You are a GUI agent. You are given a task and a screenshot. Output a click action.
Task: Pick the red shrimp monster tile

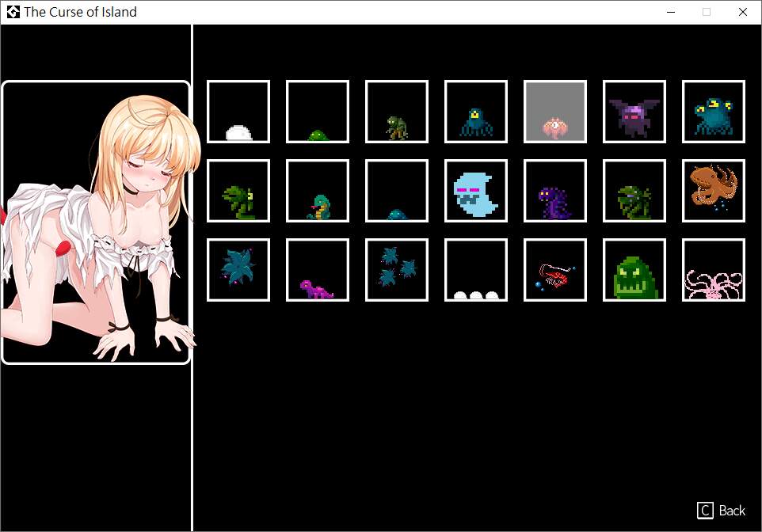tap(555, 270)
